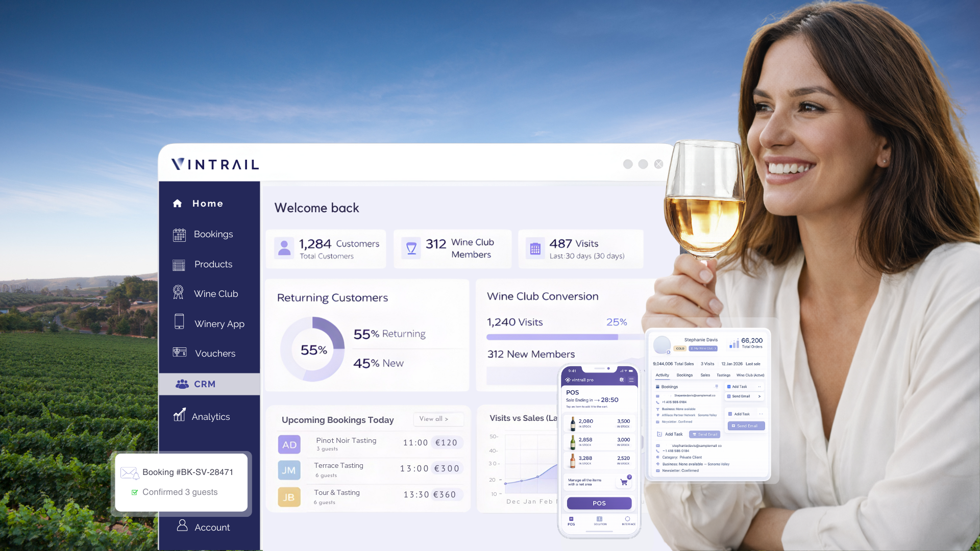Open the hamburger menu in vintrail pro app
The height and width of the screenshot is (551, 980).
click(631, 380)
